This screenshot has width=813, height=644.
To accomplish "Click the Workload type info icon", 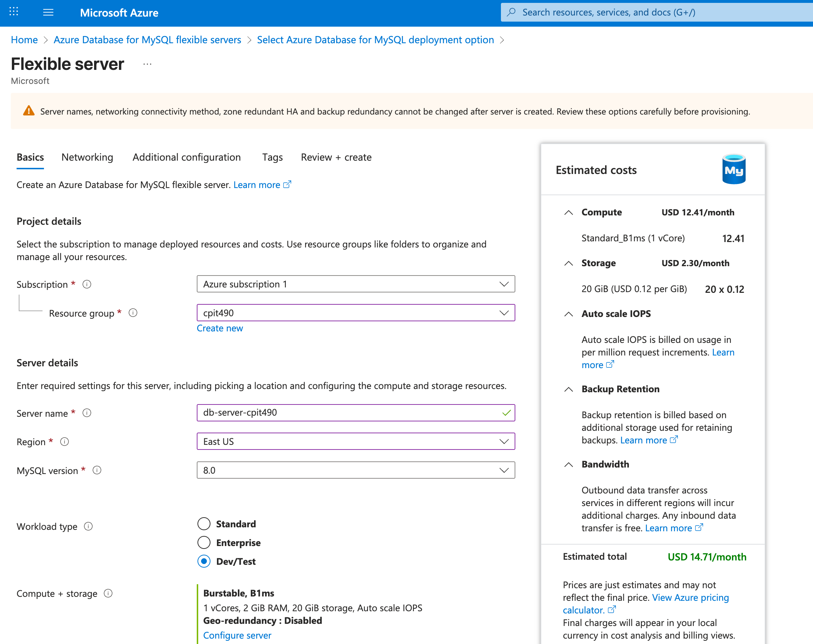I will tap(88, 526).
